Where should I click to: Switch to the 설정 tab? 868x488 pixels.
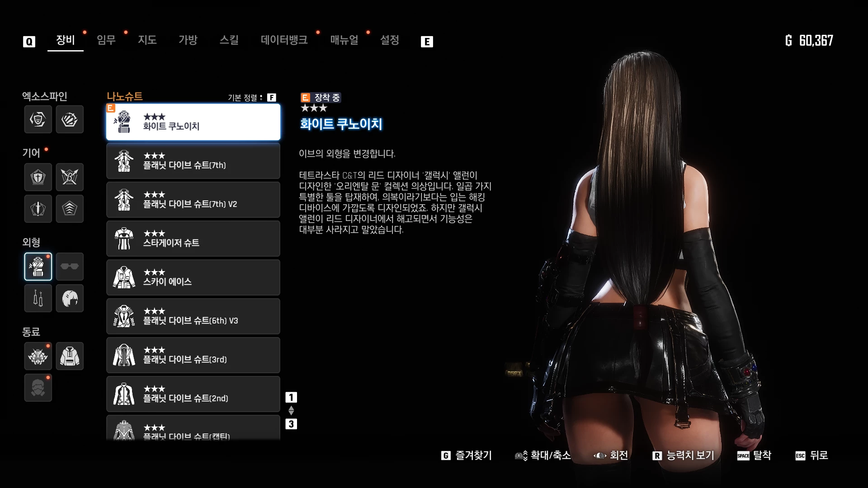[390, 40]
